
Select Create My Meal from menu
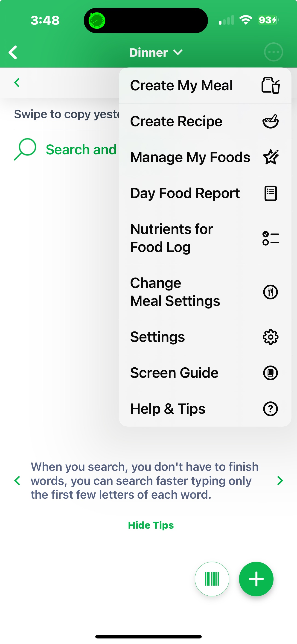(x=205, y=85)
